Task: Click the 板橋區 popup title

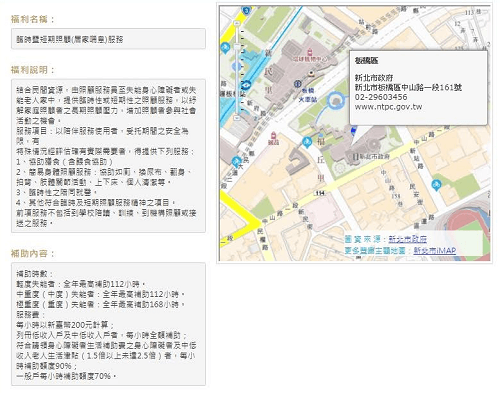Action: [366, 61]
